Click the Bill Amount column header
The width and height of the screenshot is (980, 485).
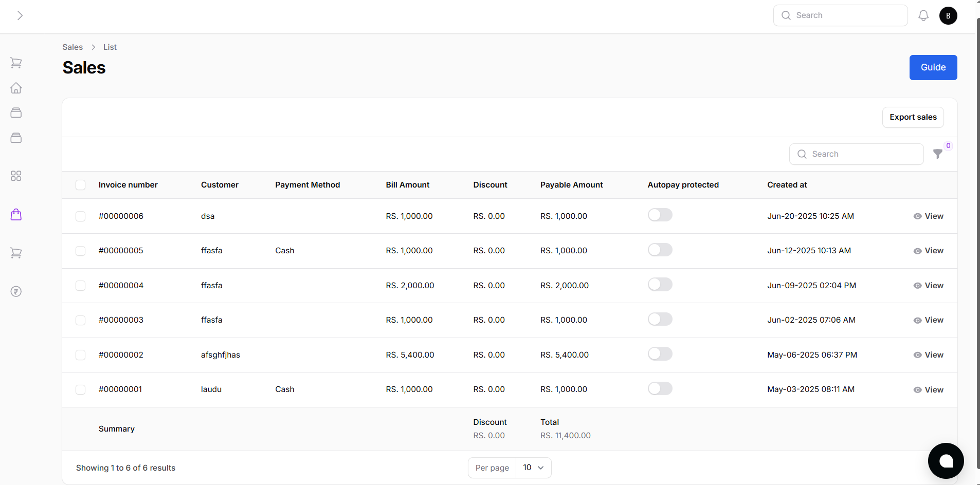408,185
